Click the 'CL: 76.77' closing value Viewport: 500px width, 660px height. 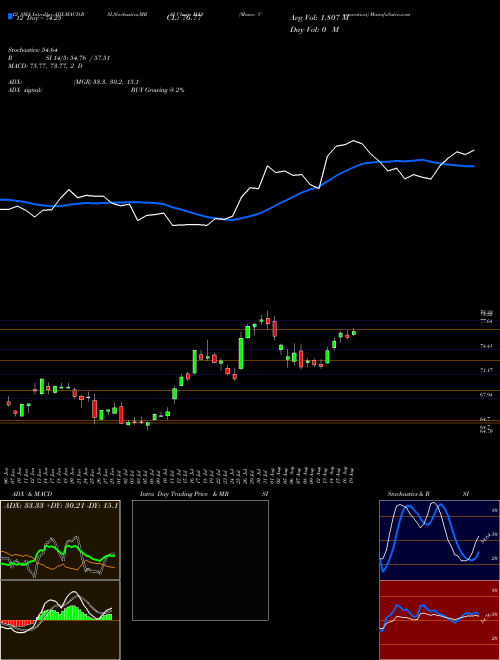[185, 19]
